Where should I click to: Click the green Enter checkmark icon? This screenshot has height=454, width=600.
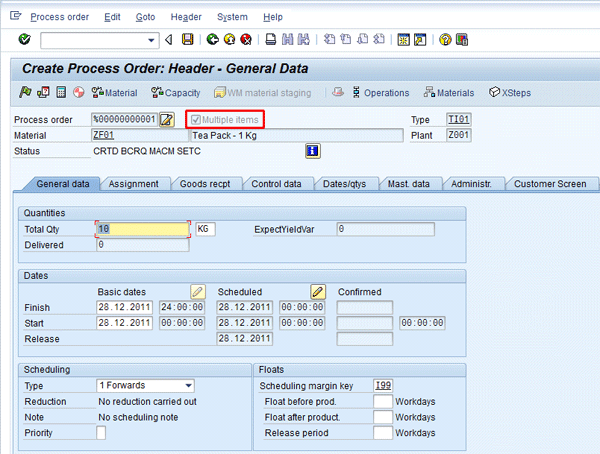point(24,40)
